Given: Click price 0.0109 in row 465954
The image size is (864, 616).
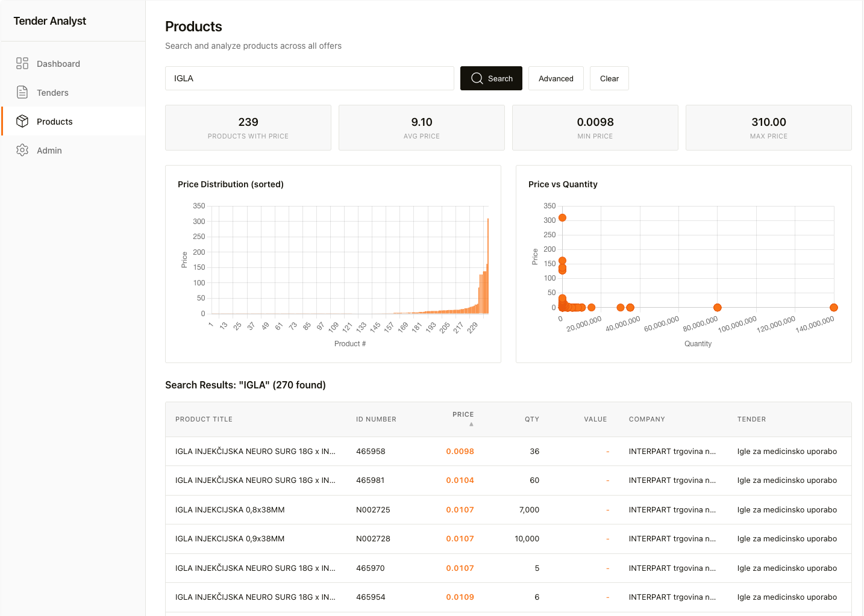Looking at the screenshot, I should 460,597.
